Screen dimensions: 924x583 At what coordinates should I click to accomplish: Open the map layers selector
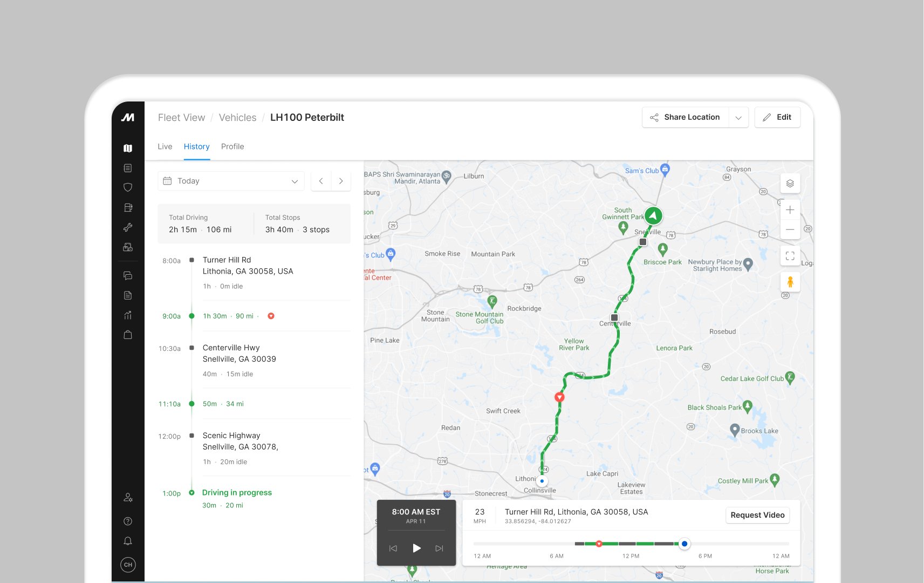point(790,184)
